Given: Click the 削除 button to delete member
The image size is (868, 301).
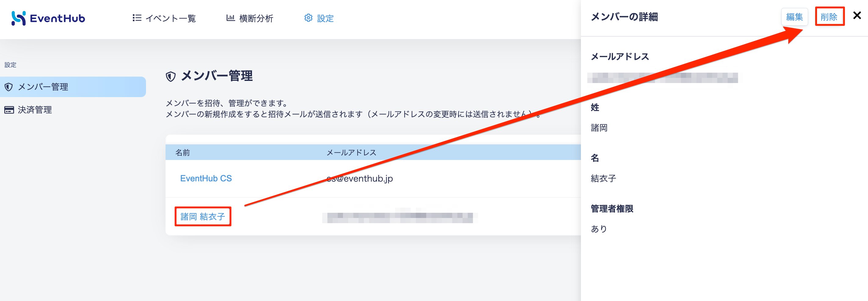Looking at the screenshot, I should point(829,17).
